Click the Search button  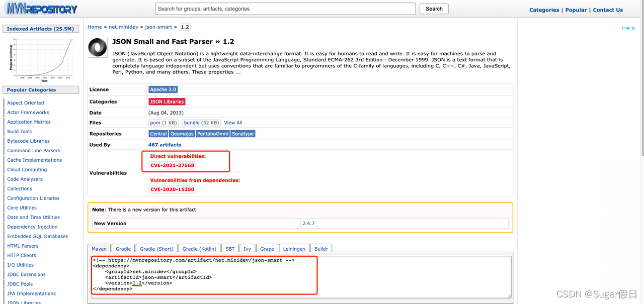[x=434, y=9]
